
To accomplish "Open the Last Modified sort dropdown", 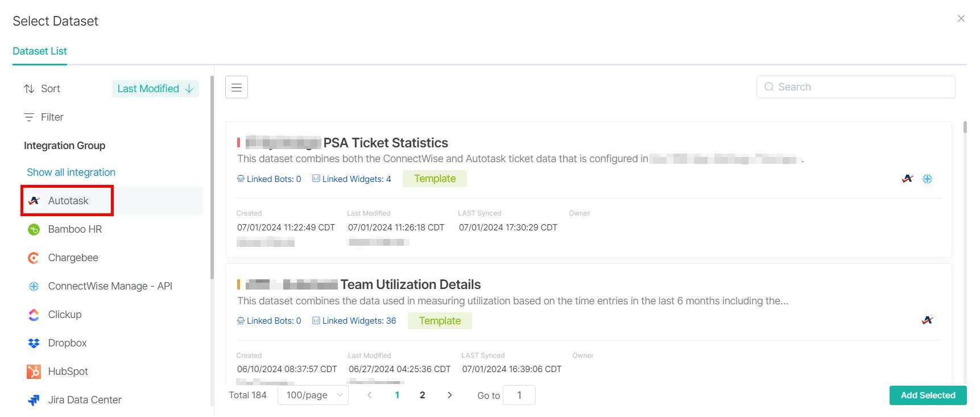I will [155, 89].
